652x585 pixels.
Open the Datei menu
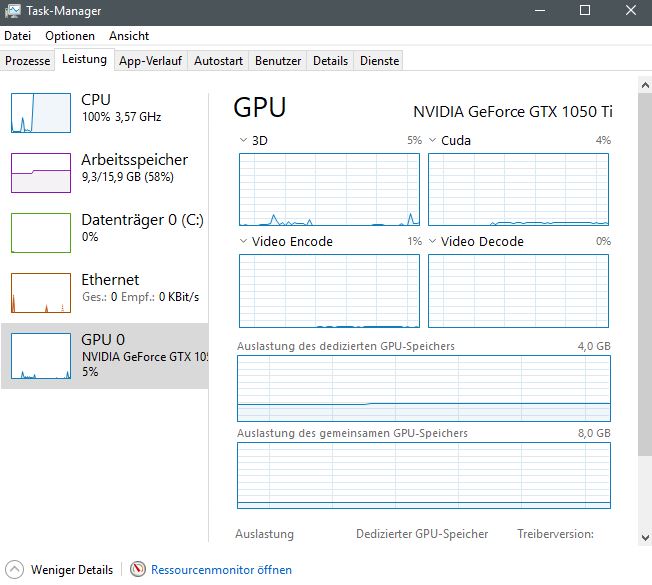(x=18, y=35)
